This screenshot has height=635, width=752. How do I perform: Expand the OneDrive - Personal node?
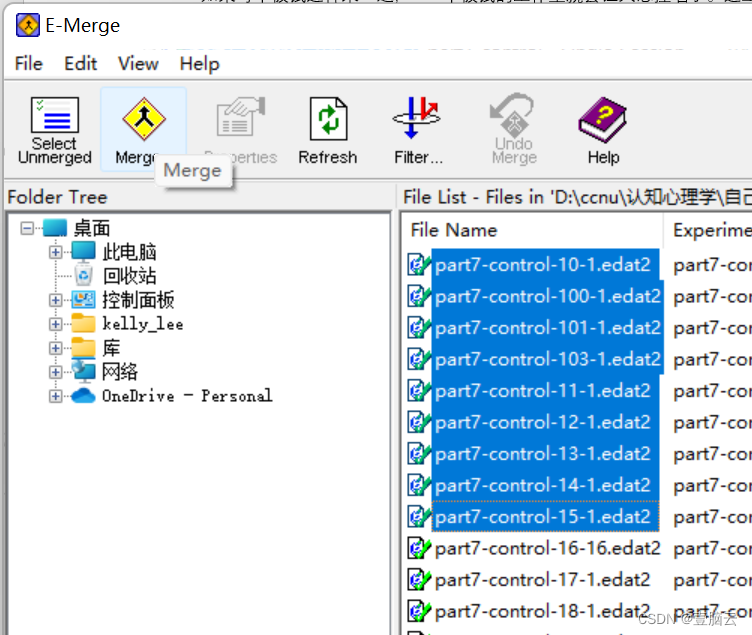(x=56, y=396)
